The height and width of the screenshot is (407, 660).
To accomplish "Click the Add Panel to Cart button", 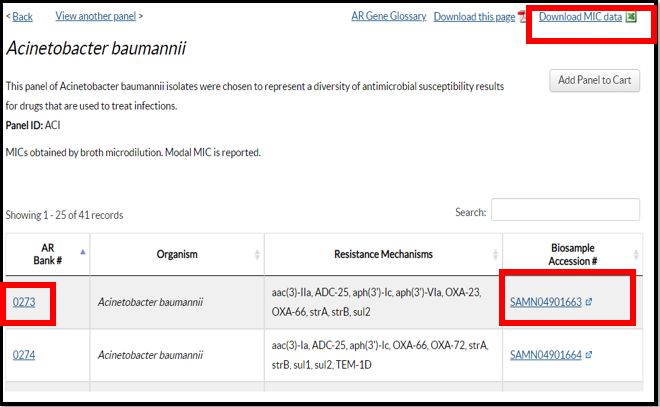I will pyautogui.click(x=594, y=80).
